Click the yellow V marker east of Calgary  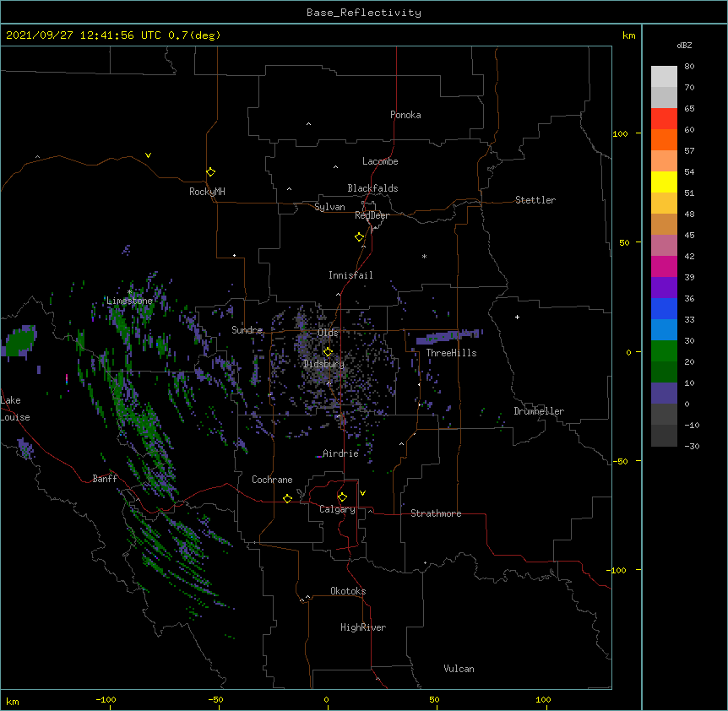(x=362, y=493)
